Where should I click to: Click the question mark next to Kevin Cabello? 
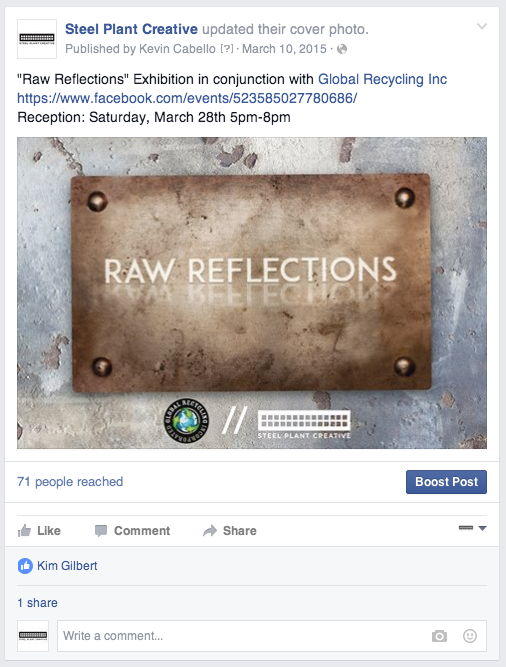(x=227, y=49)
